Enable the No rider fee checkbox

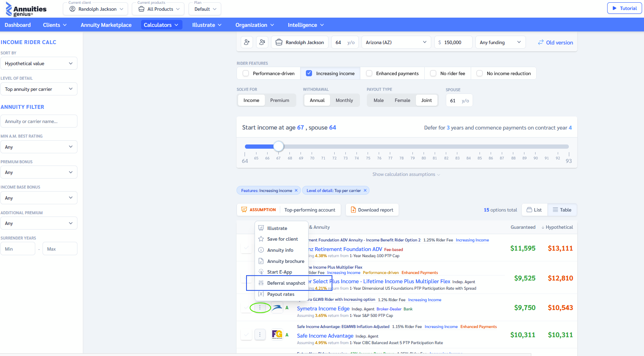433,73
